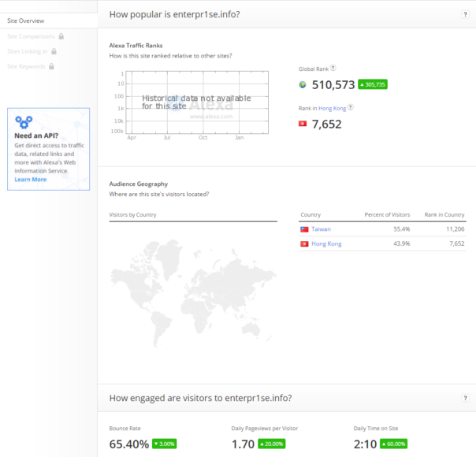Viewport: 476px width, 457px height.
Task: Open locked Site Comparisons section
Action: 31,36
